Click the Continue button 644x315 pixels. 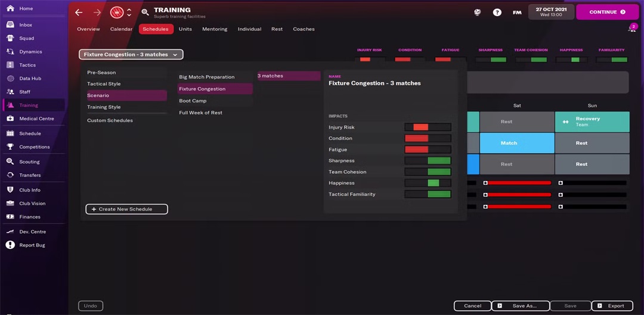[607, 13]
